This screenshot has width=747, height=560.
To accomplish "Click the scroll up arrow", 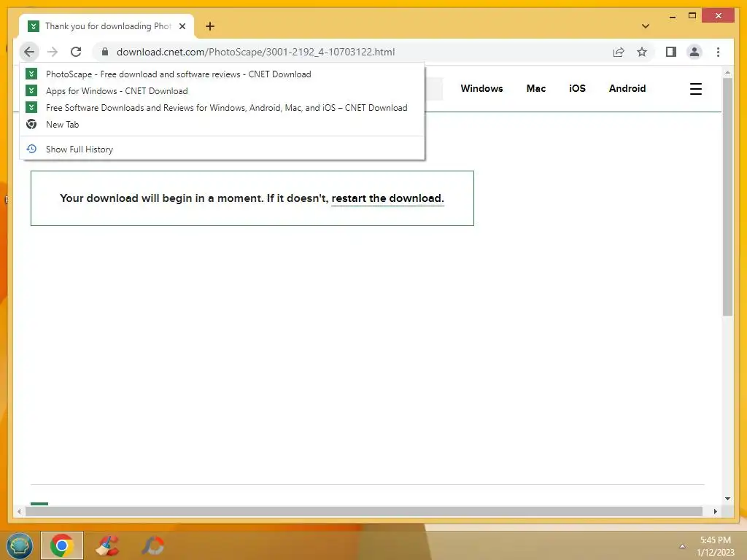I will tap(727, 72).
